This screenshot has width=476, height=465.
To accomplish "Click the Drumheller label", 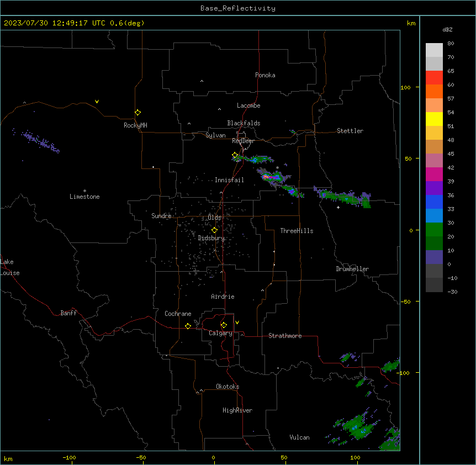I will (x=352, y=269).
